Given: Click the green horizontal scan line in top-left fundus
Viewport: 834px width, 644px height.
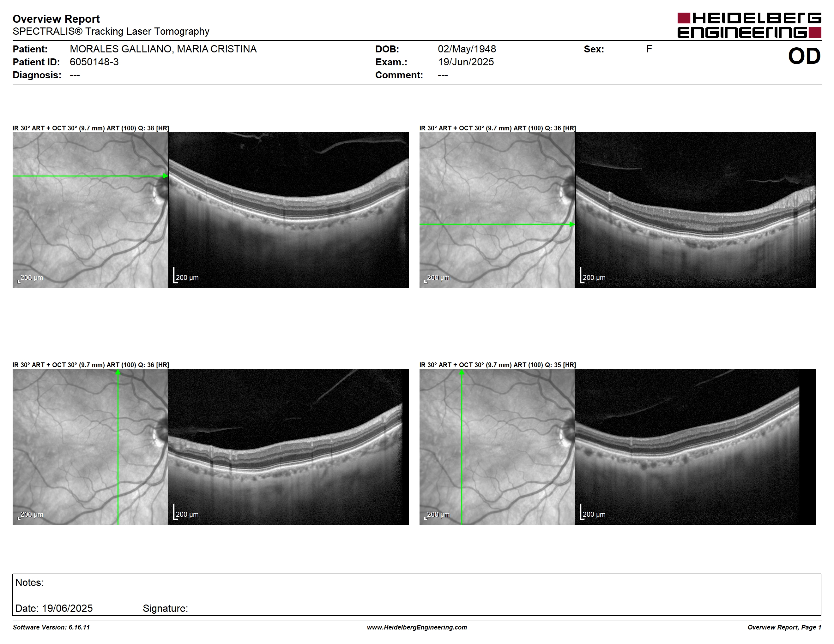Looking at the screenshot, I should [90, 176].
